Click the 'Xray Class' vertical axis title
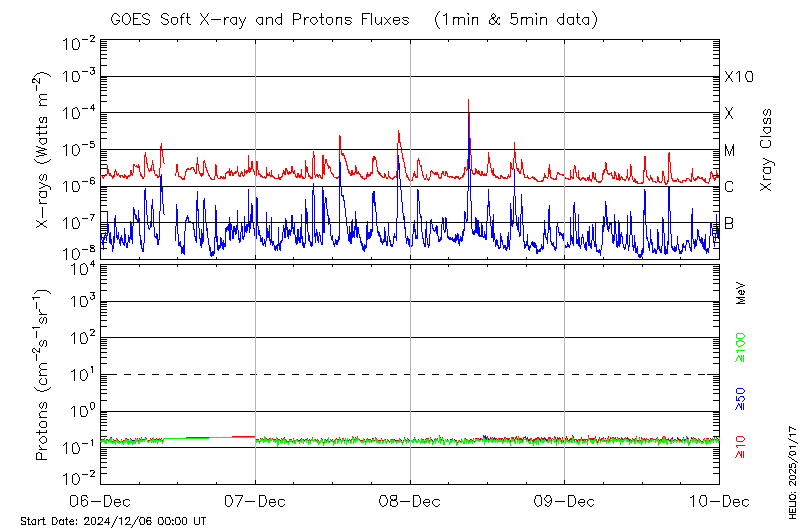The image size is (800, 530). click(x=766, y=150)
